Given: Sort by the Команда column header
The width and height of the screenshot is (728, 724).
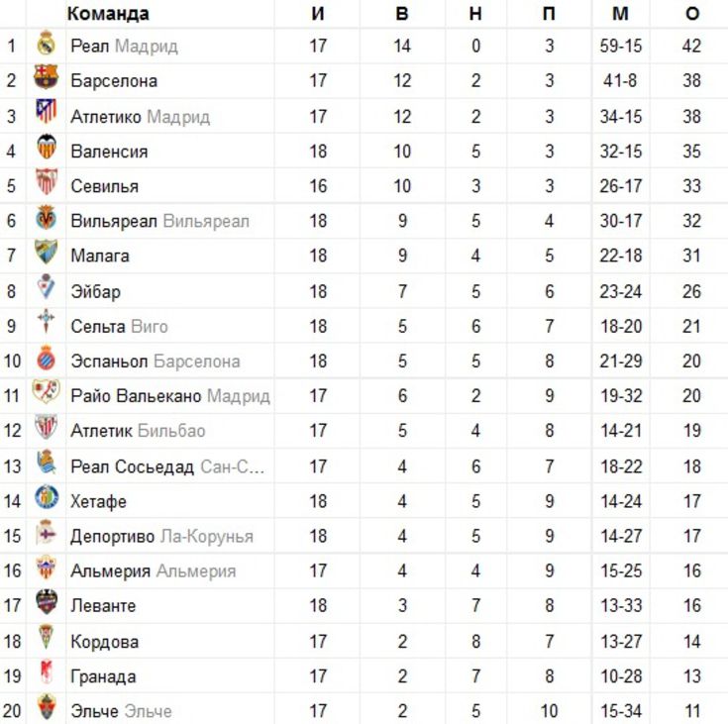Looking at the screenshot, I should click(x=108, y=14).
